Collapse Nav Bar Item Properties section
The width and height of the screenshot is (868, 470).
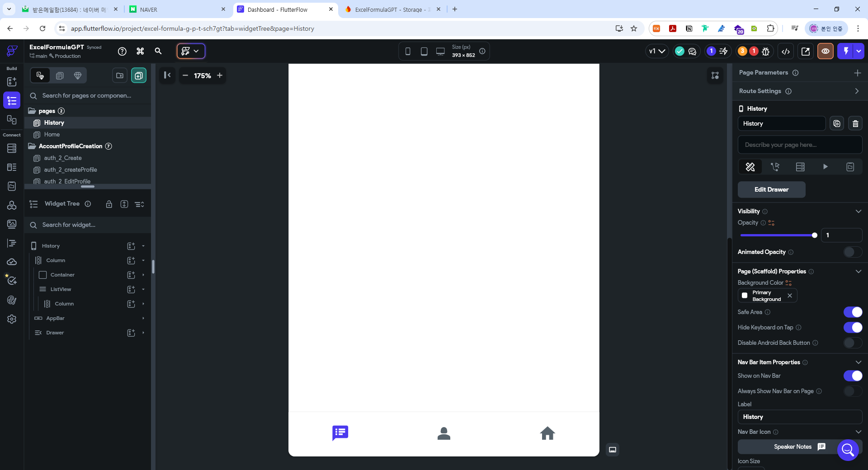point(858,362)
